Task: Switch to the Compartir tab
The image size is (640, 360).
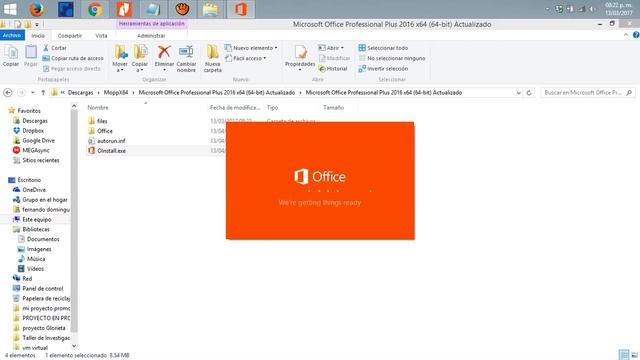Action: (70, 36)
